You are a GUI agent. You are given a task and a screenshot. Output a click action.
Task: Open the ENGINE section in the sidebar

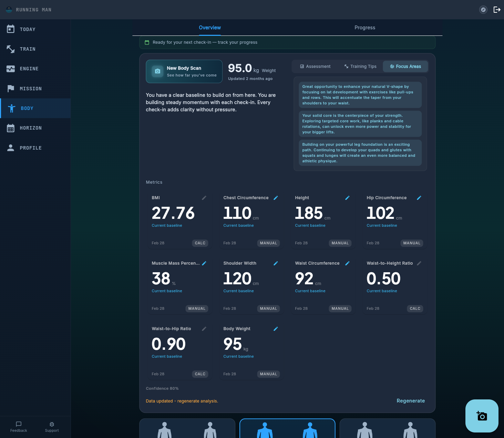click(29, 69)
